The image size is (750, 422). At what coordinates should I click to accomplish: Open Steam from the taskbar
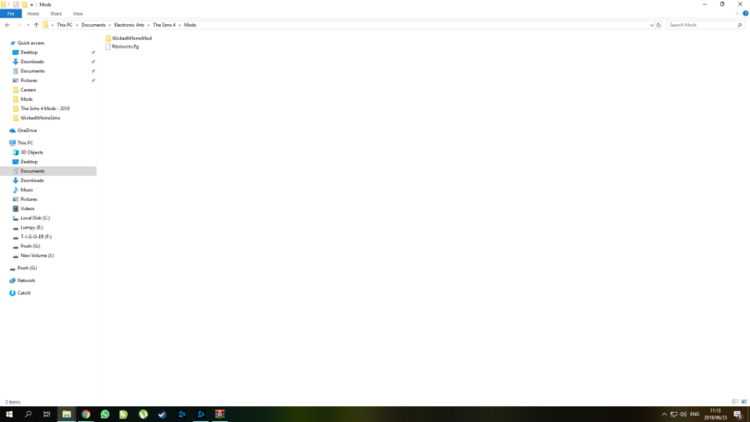tap(162, 414)
